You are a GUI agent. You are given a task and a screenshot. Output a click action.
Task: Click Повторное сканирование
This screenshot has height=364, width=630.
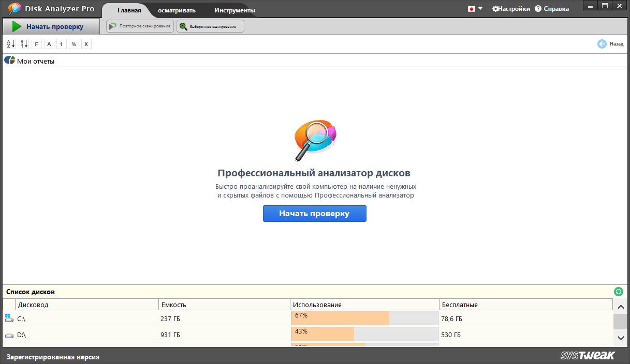(140, 26)
